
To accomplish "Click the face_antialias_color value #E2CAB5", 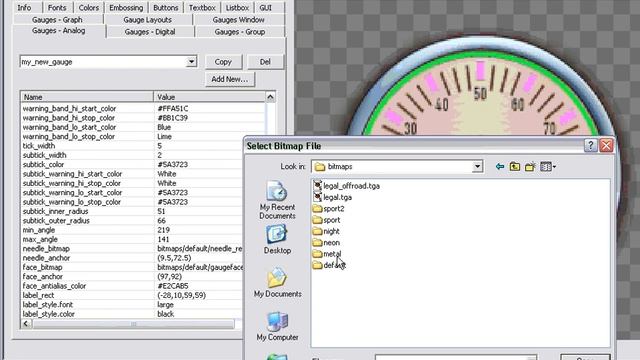I will click(173, 286).
